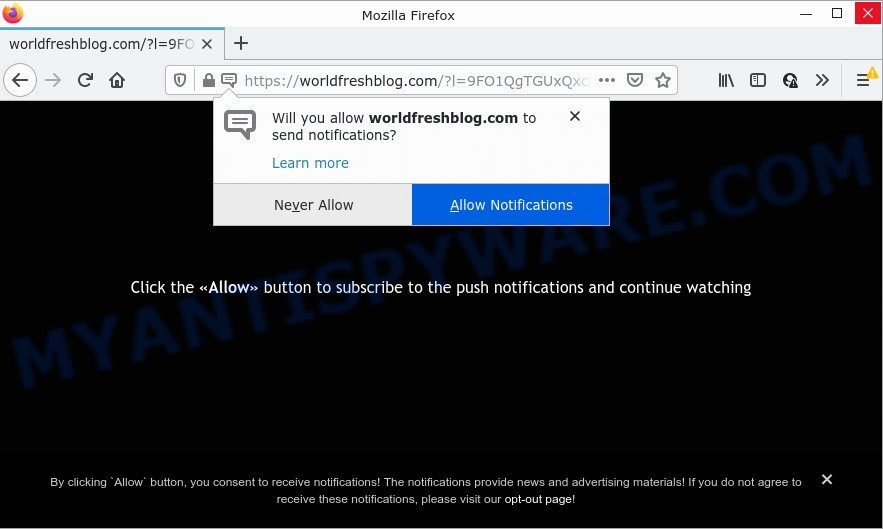Viewport: 883px width, 529px height.
Task: Minimize the Firefox window
Action: tap(806, 14)
